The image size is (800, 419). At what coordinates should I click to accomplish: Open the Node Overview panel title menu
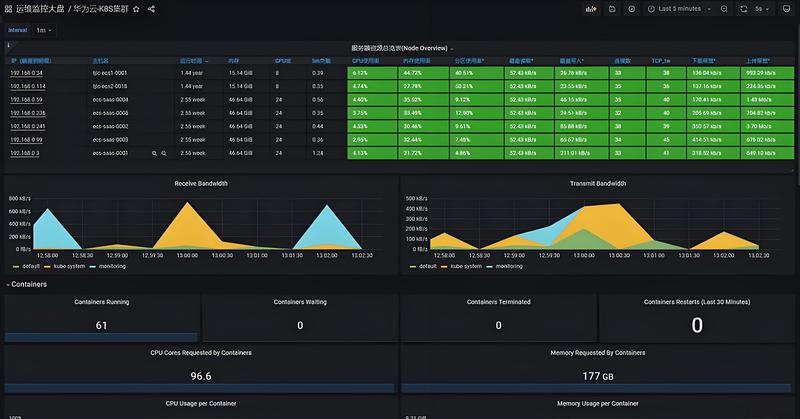[402, 48]
